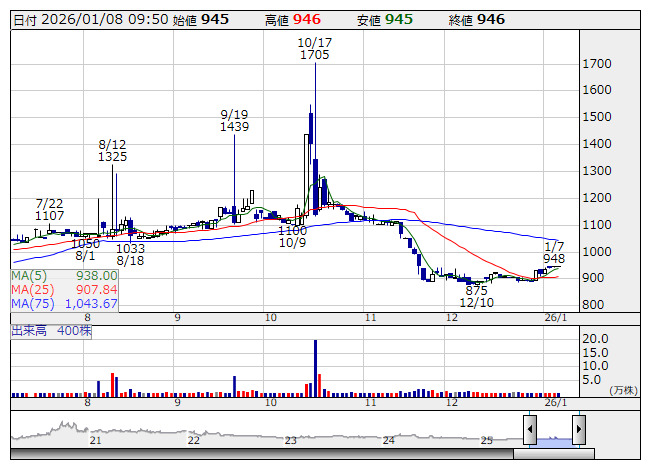
Task: Click the 1/7 948 price label
Action: (x=554, y=252)
